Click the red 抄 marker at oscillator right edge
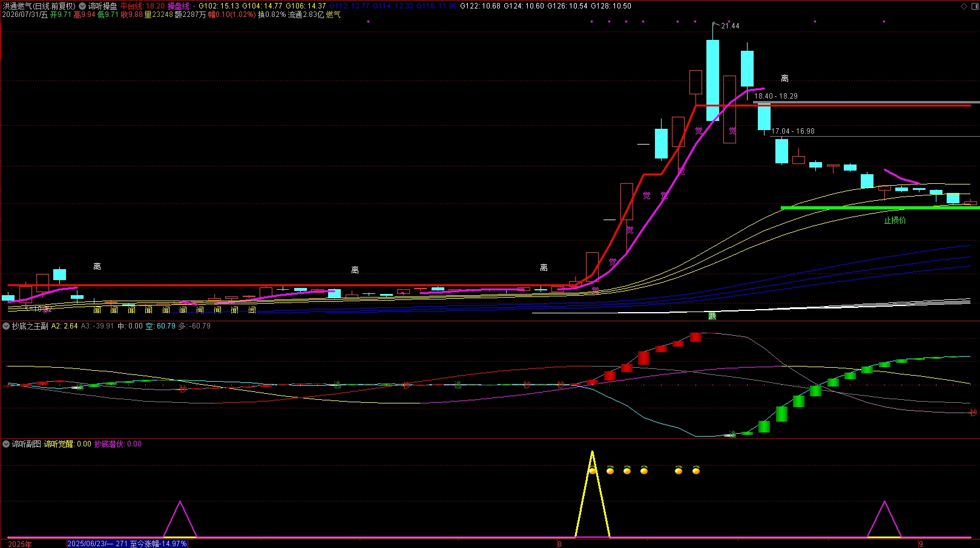 (x=973, y=413)
